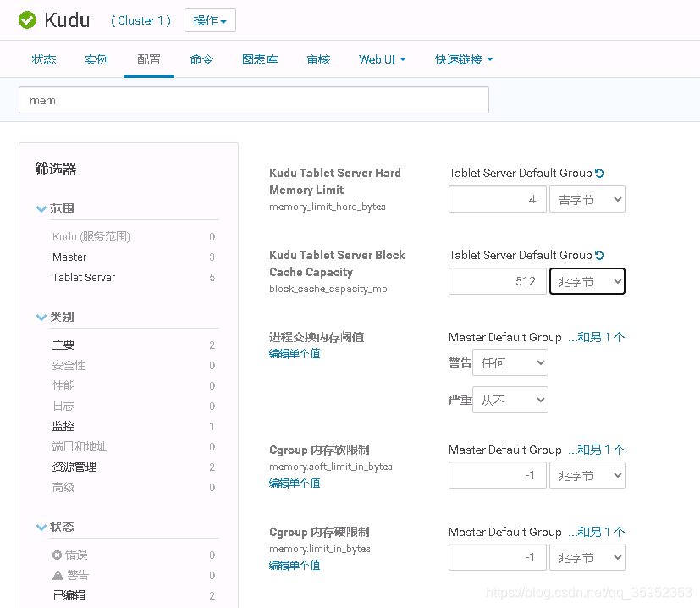This screenshot has width=700, height=608.
Task: Switch to the 命令 tab
Action: [201, 59]
